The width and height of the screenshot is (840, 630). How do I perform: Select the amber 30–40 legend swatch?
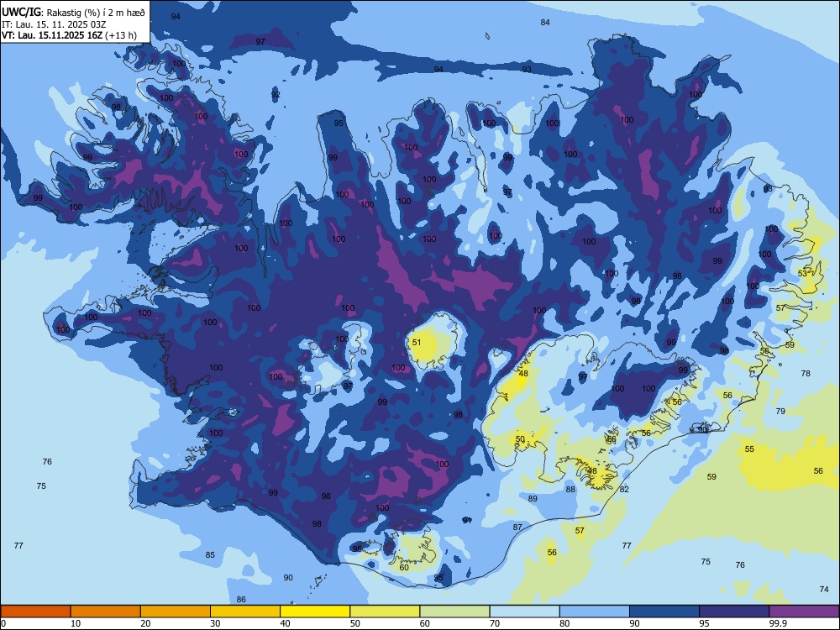pyautogui.click(x=245, y=612)
